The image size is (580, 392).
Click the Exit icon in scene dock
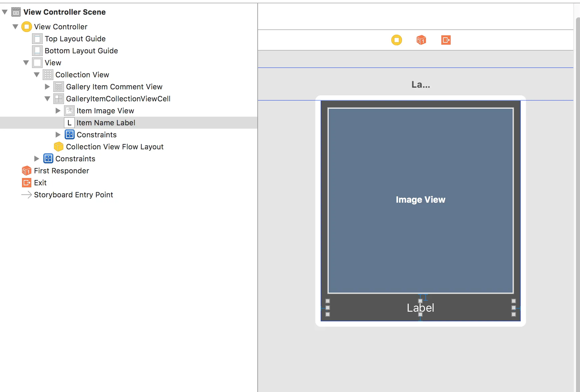coord(446,40)
